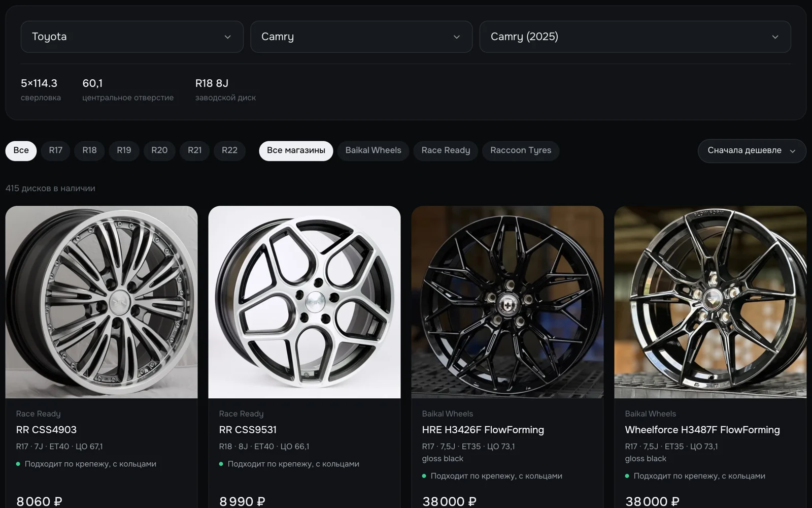
Task: Click the 'R17 · 7J · ET40 · ЦО 67,1' specs
Action: (x=59, y=447)
